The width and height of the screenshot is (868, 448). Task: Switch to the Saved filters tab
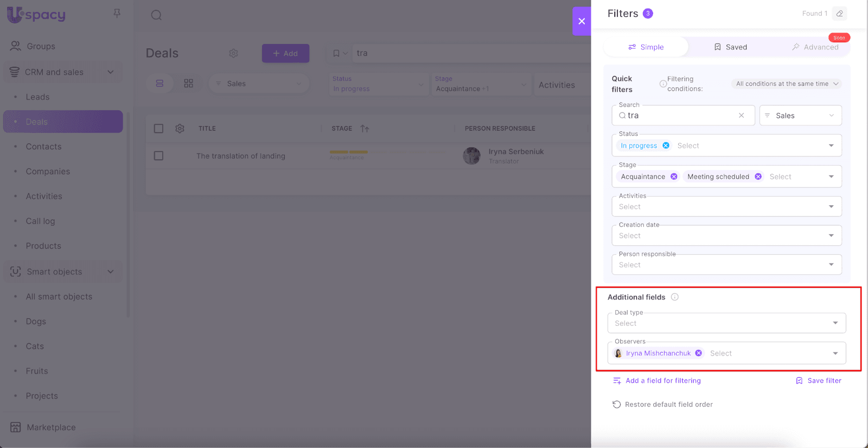click(x=730, y=47)
